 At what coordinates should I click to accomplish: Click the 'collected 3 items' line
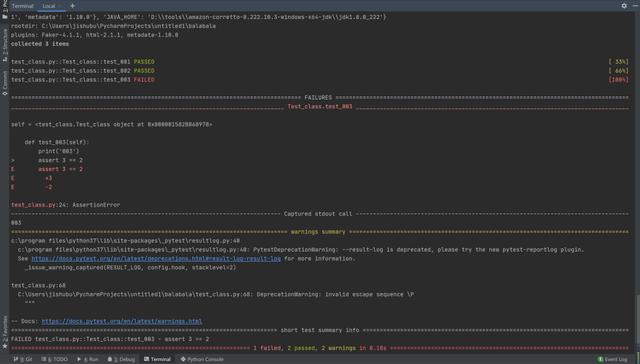click(40, 44)
